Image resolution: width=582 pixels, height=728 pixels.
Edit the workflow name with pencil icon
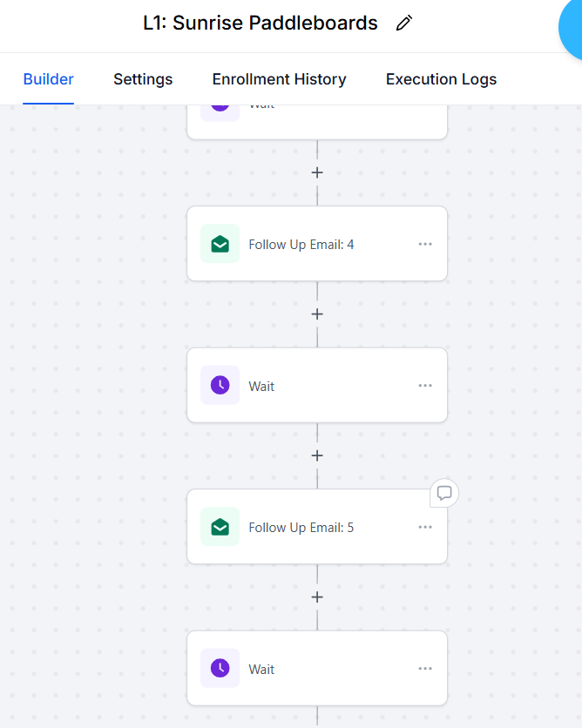(x=403, y=23)
